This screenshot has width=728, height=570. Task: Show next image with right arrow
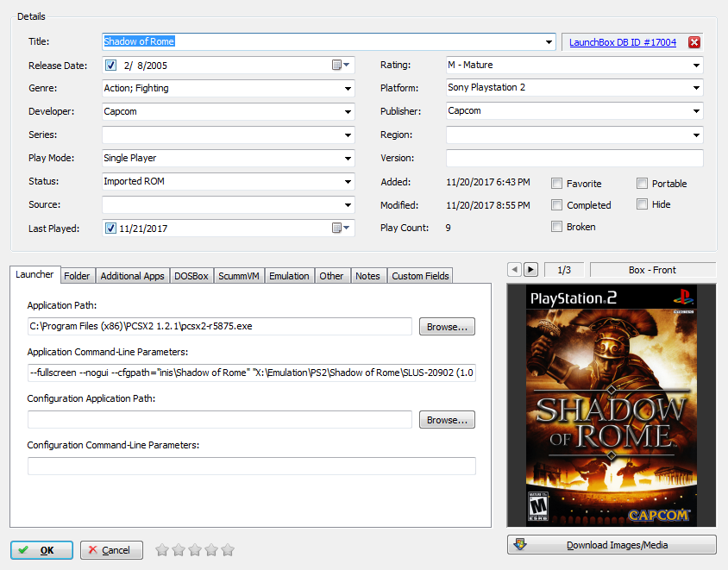click(x=530, y=270)
